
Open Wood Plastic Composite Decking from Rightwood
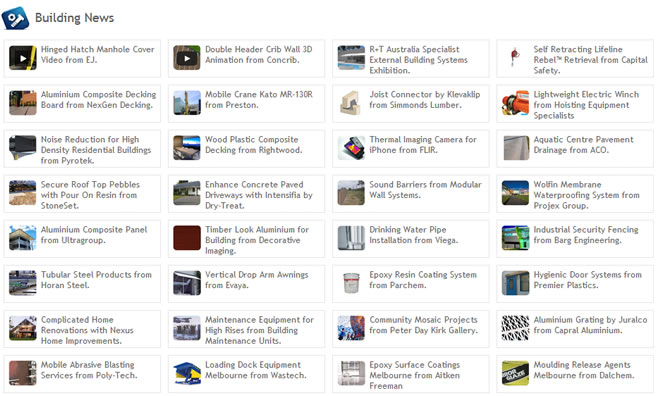tap(254, 145)
